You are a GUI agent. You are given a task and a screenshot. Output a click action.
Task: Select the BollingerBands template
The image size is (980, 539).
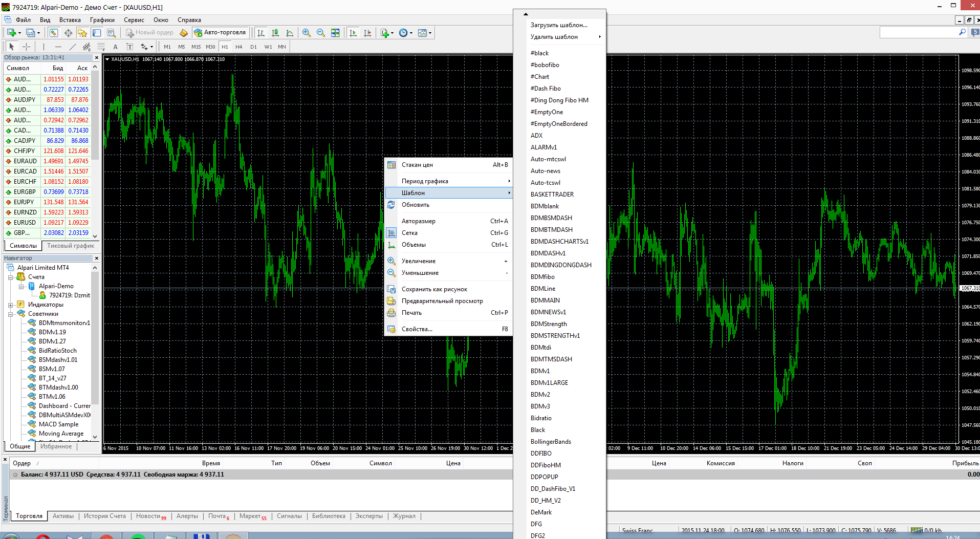[x=551, y=442]
